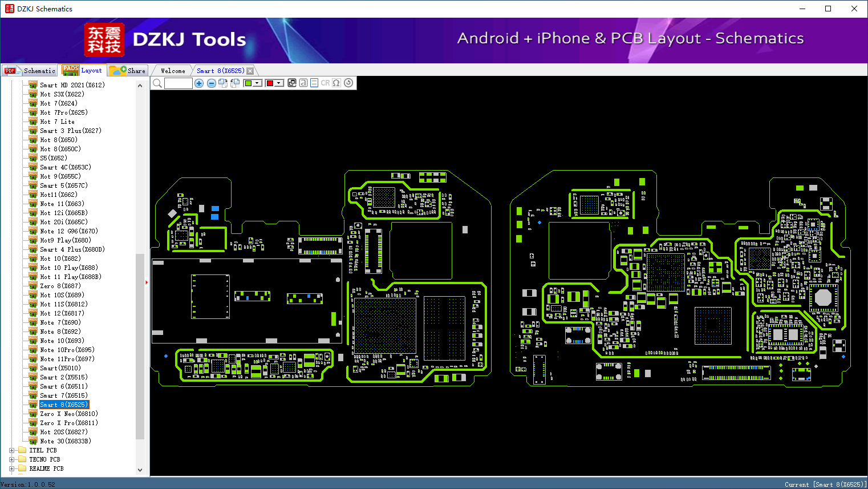Click the component search input field
Screen dimensions: 868x489
[179, 83]
